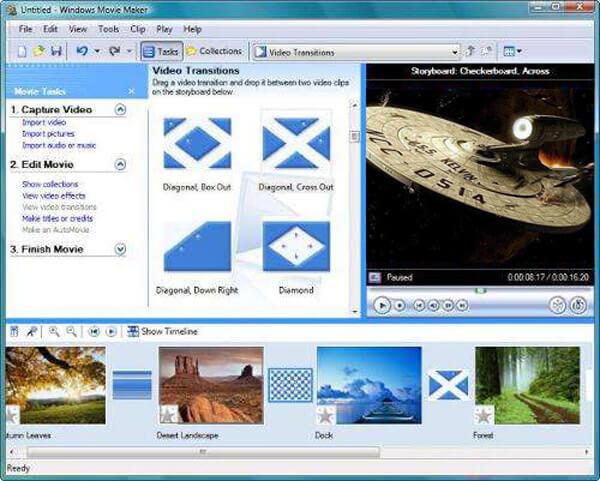Open the Play menu
Screen dimensions: 600x481
point(164,29)
